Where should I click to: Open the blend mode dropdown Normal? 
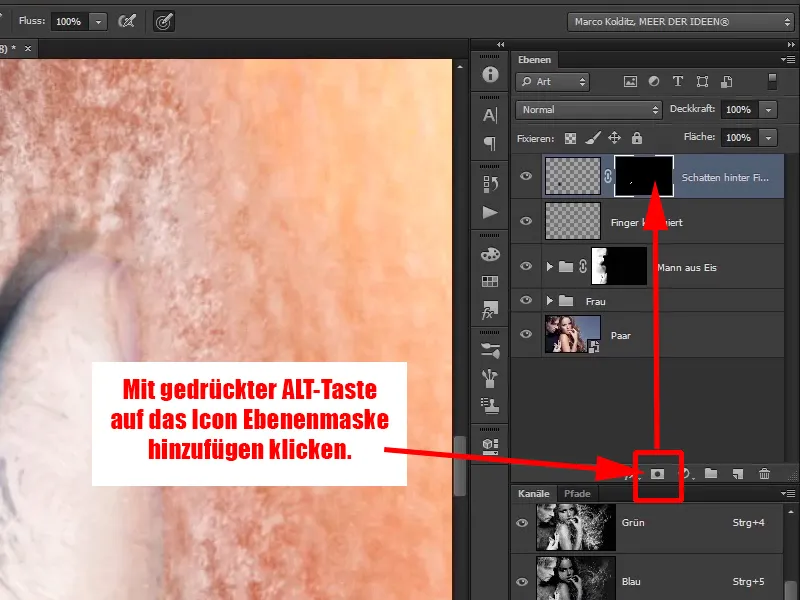pyautogui.click(x=589, y=110)
